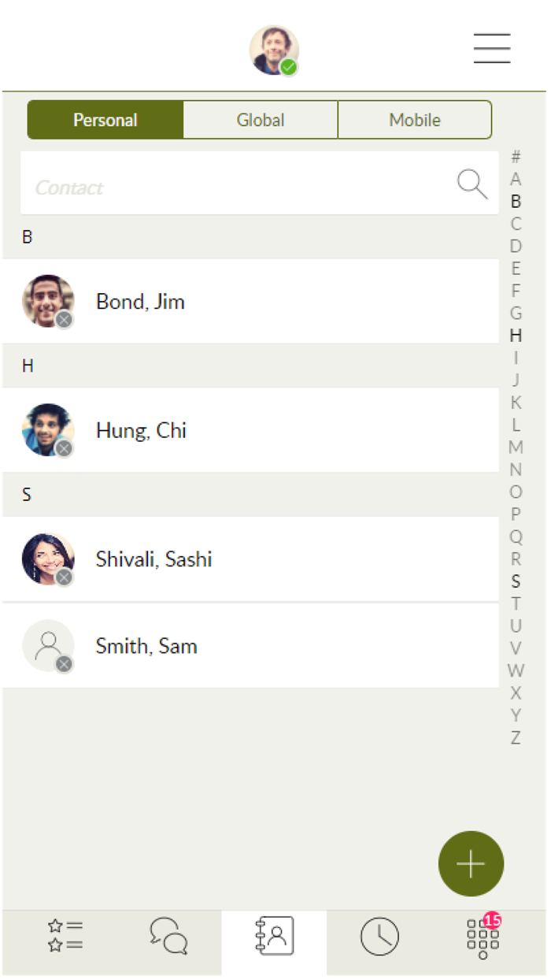Open the chat conversations icon

click(169, 936)
